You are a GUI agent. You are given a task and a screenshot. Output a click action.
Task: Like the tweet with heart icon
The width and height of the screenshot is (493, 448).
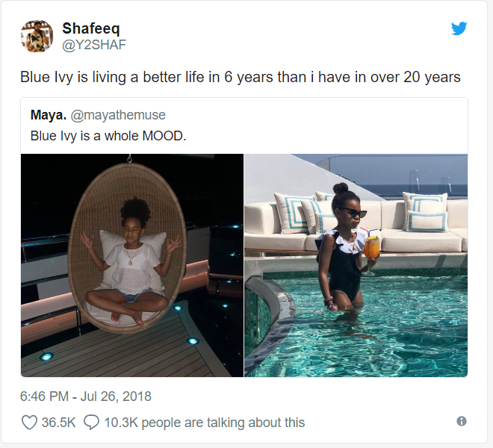(29, 422)
